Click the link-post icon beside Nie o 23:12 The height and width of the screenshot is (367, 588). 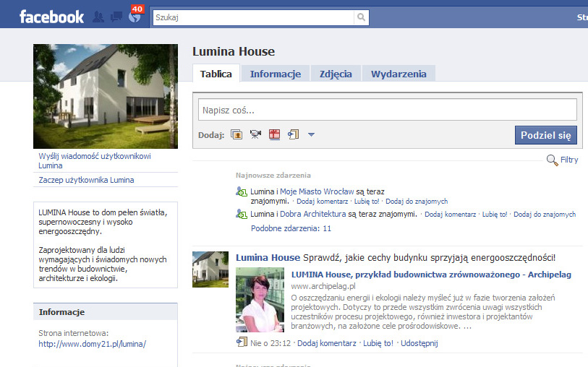(x=242, y=342)
